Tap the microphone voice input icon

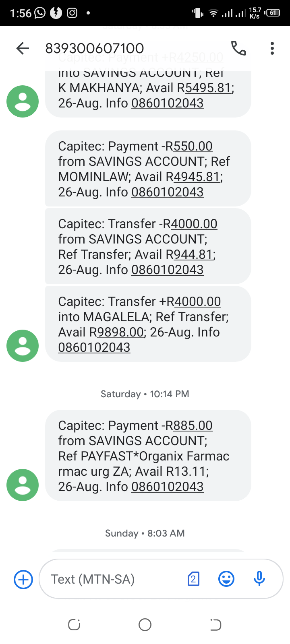click(259, 579)
